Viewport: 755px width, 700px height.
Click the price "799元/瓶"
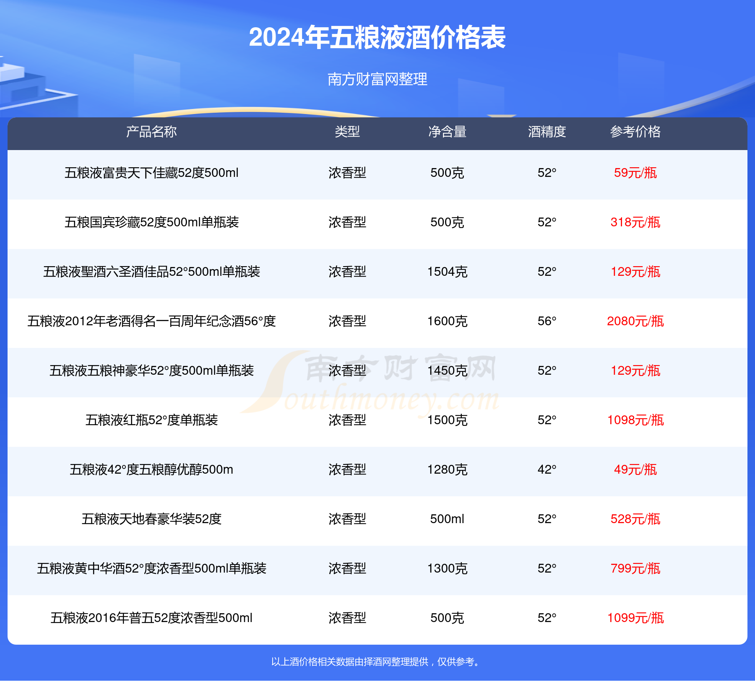(635, 568)
